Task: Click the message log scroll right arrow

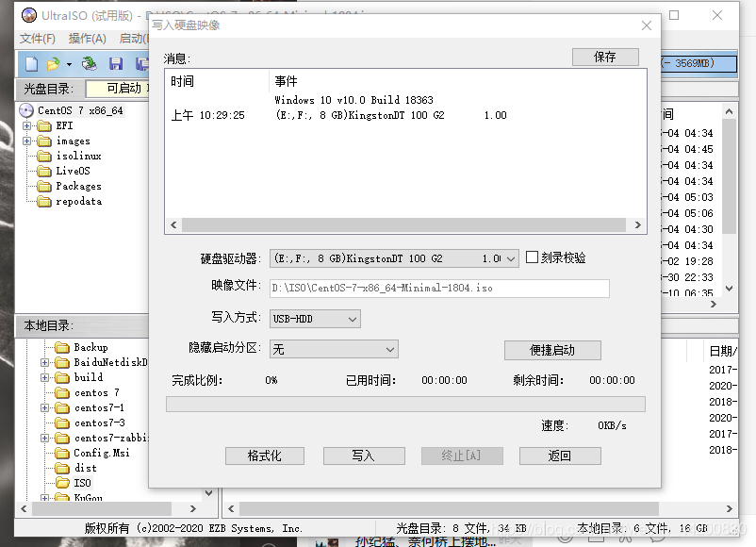Action: click(x=637, y=224)
